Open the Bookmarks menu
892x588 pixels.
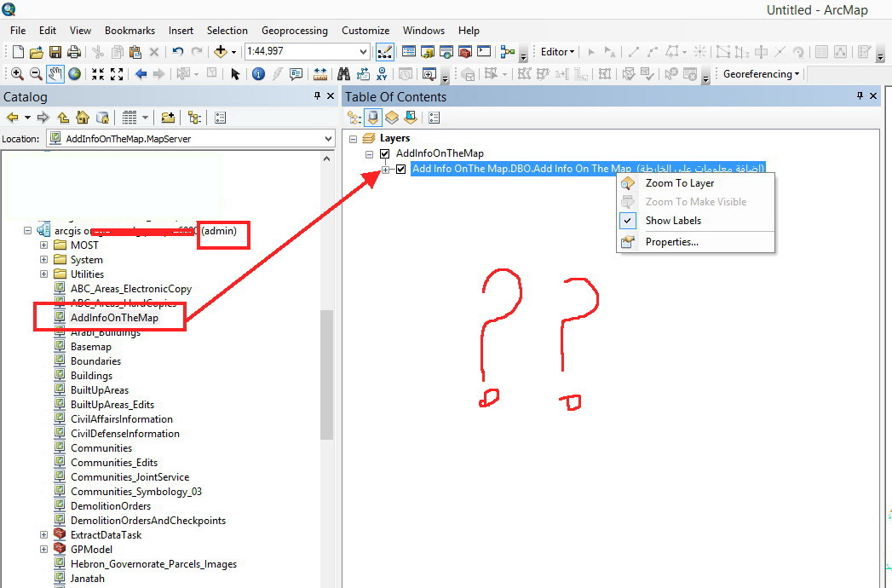click(129, 31)
